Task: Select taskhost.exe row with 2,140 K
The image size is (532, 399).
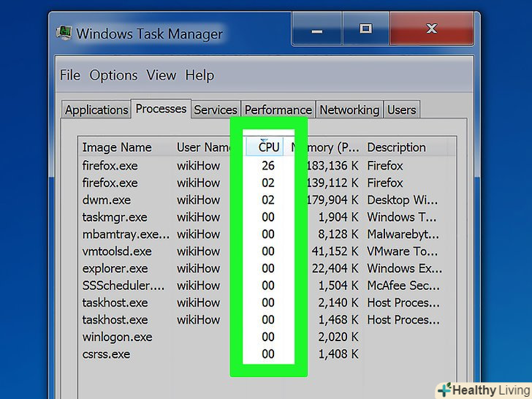Action: click(x=267, y=303)
